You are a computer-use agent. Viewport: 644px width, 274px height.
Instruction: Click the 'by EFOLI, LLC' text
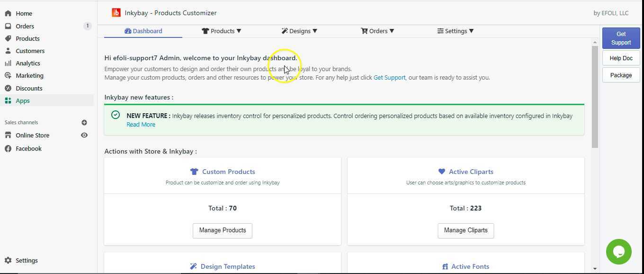coord(611,13)
